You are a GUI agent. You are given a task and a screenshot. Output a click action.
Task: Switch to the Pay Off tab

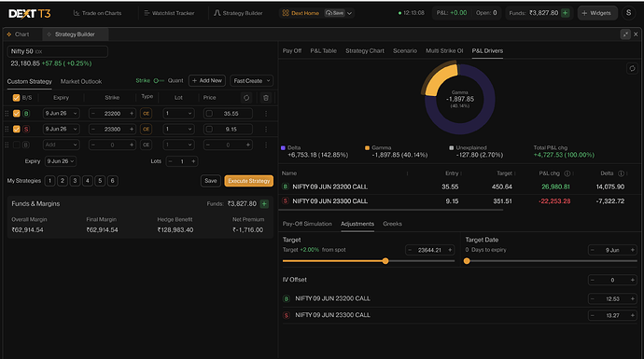[x=292, y=51]
